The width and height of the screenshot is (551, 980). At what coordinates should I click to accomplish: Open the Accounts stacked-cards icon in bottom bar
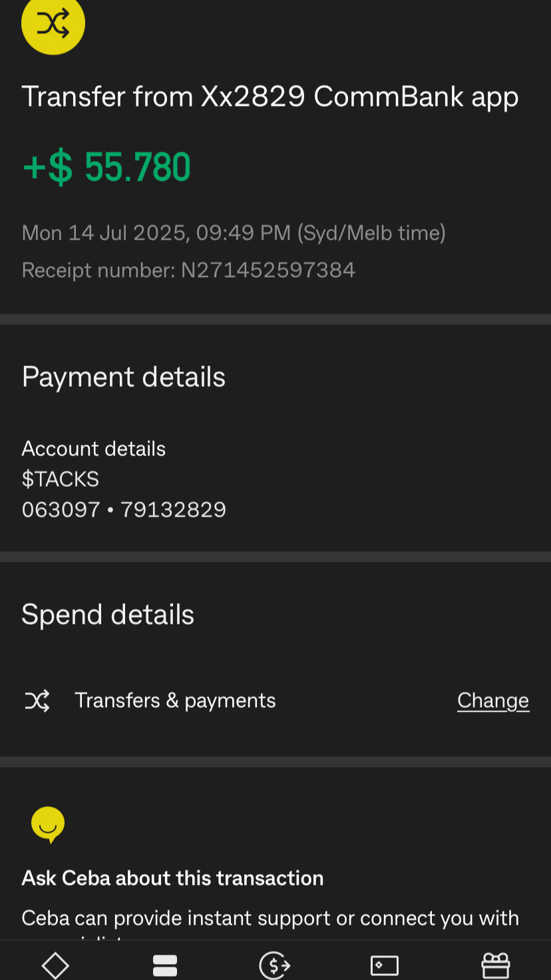coord(165,965)
